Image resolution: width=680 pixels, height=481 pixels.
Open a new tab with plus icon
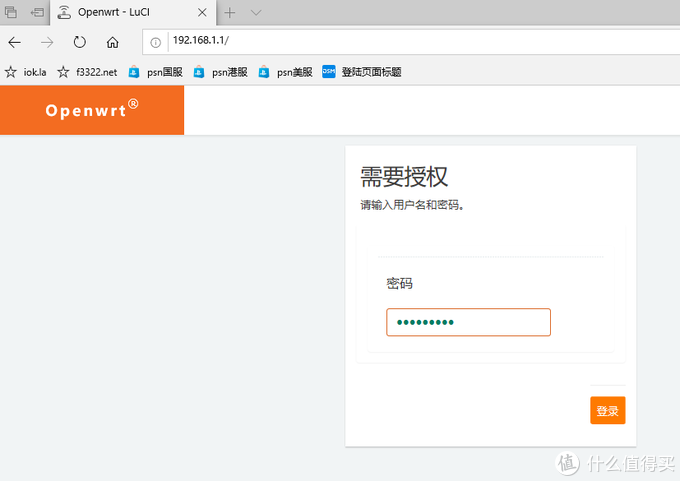pos(229,13)
